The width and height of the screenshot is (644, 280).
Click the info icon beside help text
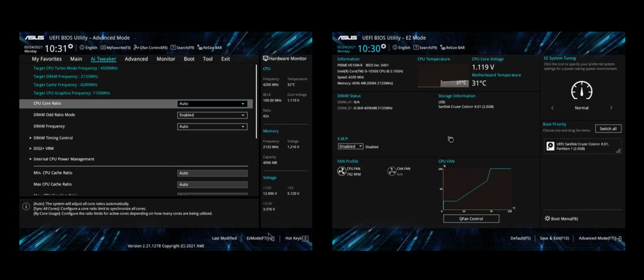coord(26,206)
